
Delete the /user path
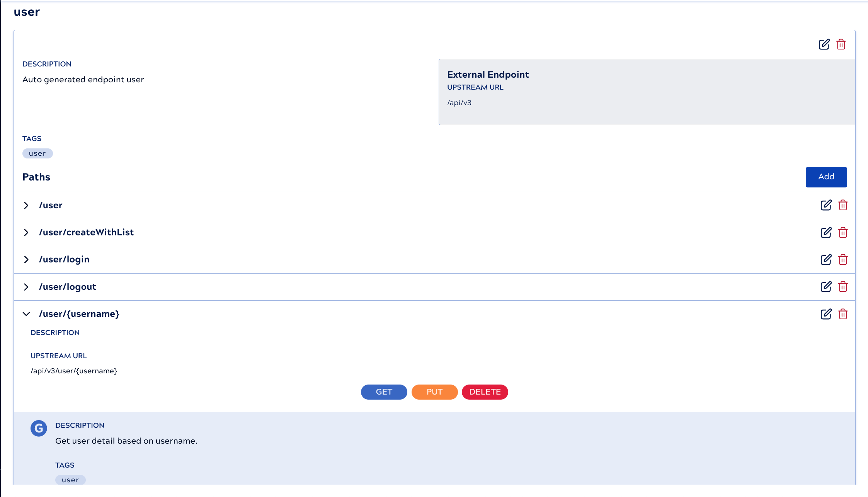point(843,205)
